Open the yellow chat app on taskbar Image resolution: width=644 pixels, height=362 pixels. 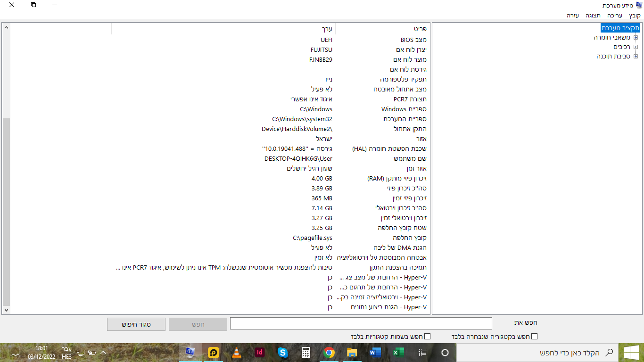[x=214, y=352]
